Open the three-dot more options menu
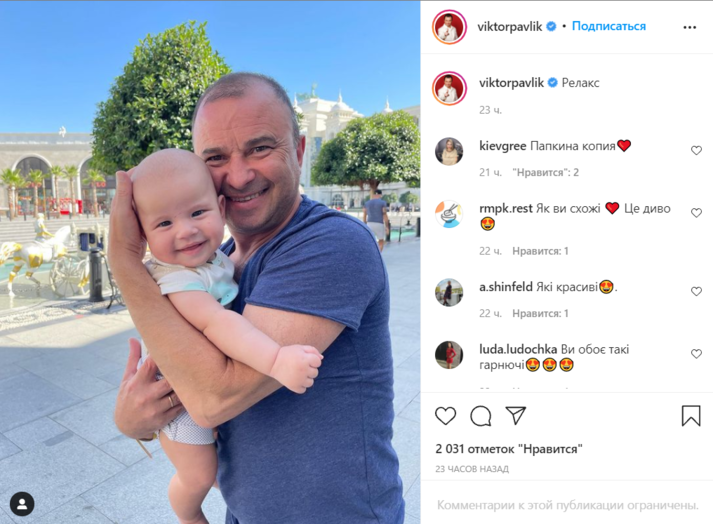 point(689,27)
